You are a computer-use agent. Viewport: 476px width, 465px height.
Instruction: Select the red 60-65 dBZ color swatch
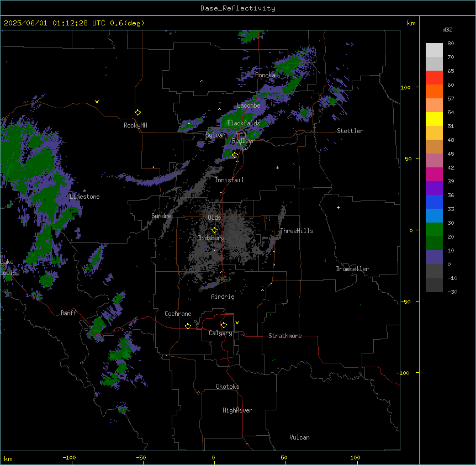click(434, 77)
